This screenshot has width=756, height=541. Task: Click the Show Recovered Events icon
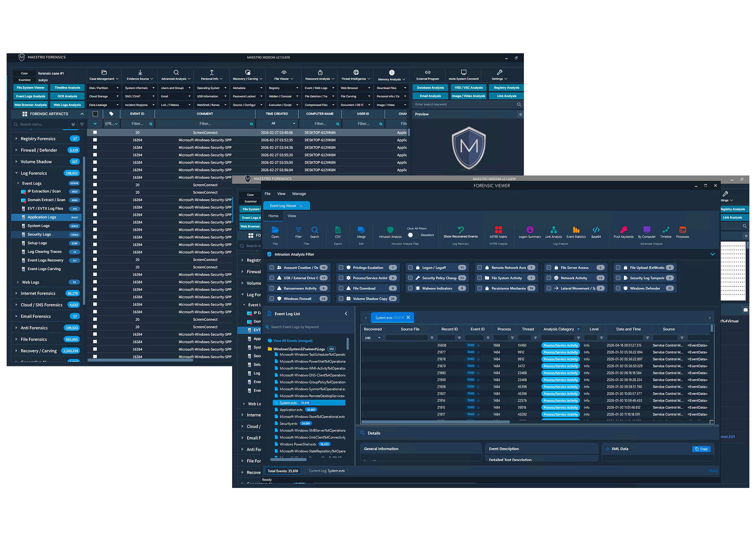tap(461, 230)
